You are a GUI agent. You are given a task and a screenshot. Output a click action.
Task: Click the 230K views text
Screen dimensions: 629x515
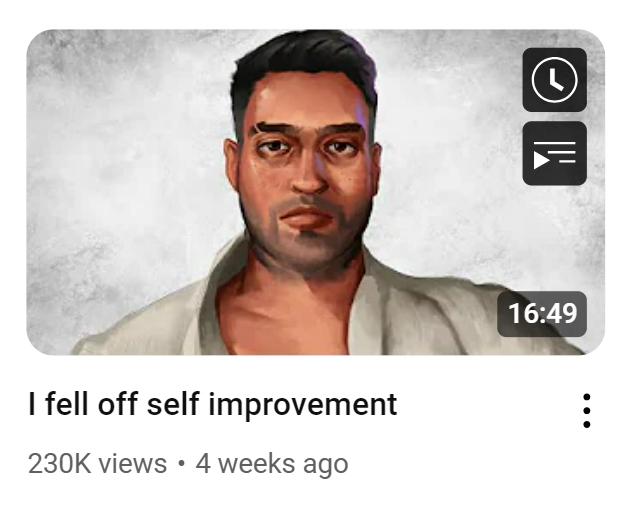point(97,464)
